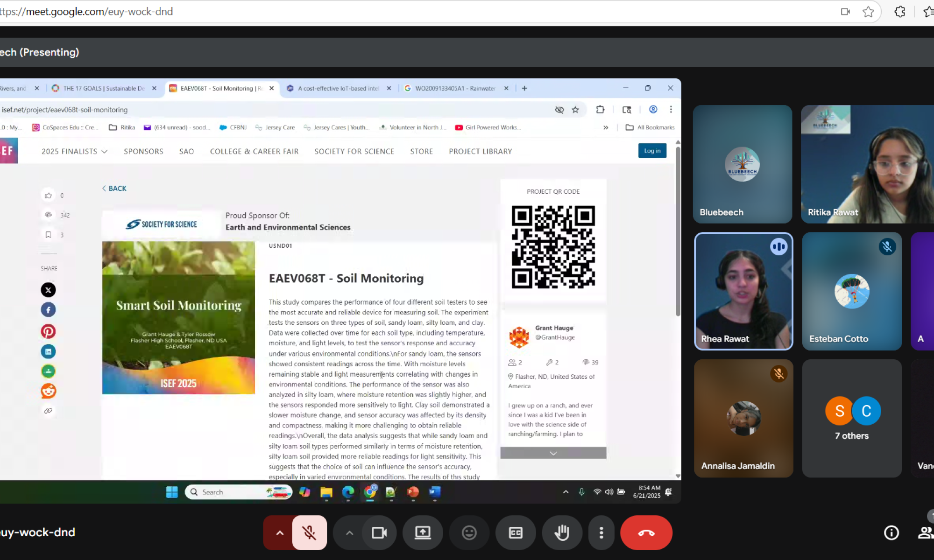934x560 pixels.
Task: Click the Windows Start button in taskbar
Action: click(x=172, y=492)
